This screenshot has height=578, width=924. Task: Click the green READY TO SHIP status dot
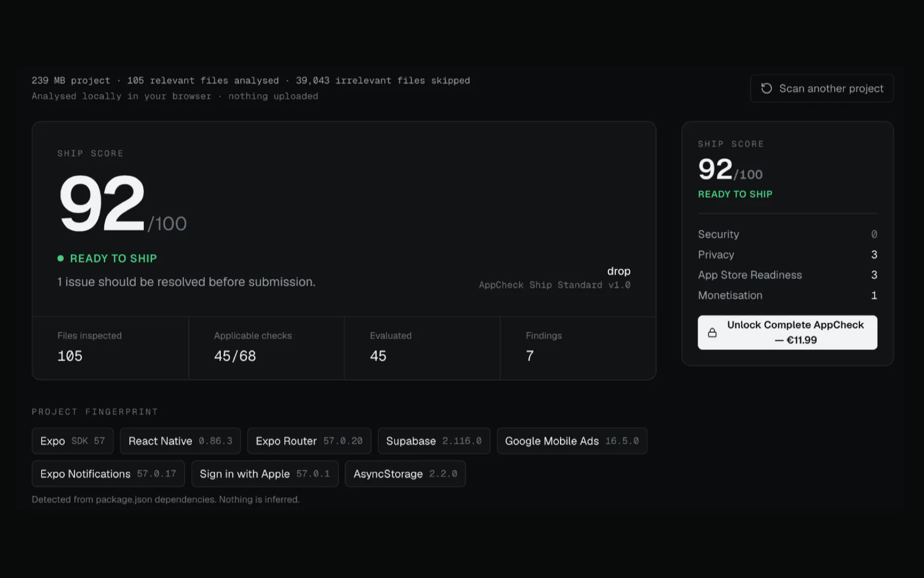pos(61,258)
